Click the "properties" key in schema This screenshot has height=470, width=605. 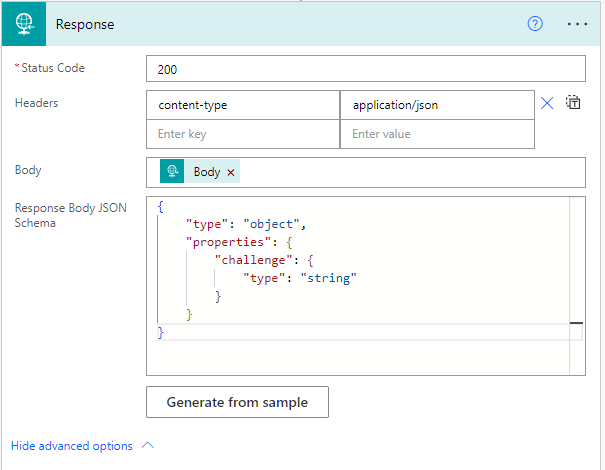(x=228, y=242)
